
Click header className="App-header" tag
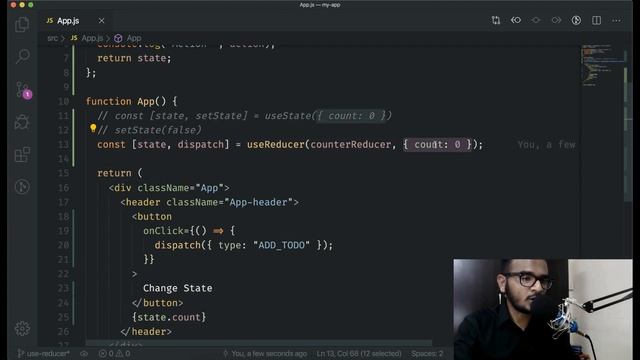point(209,202)
